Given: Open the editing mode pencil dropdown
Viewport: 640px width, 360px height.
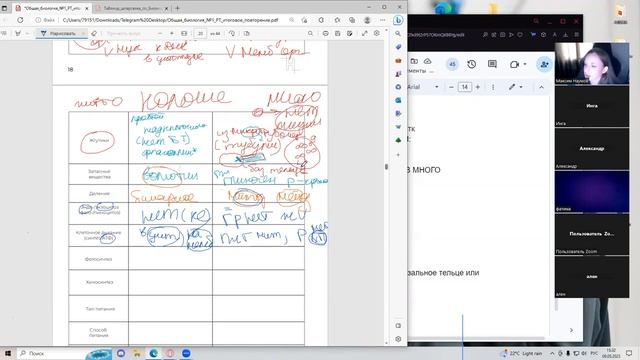Looking at the screenshot, I should 515,87.
